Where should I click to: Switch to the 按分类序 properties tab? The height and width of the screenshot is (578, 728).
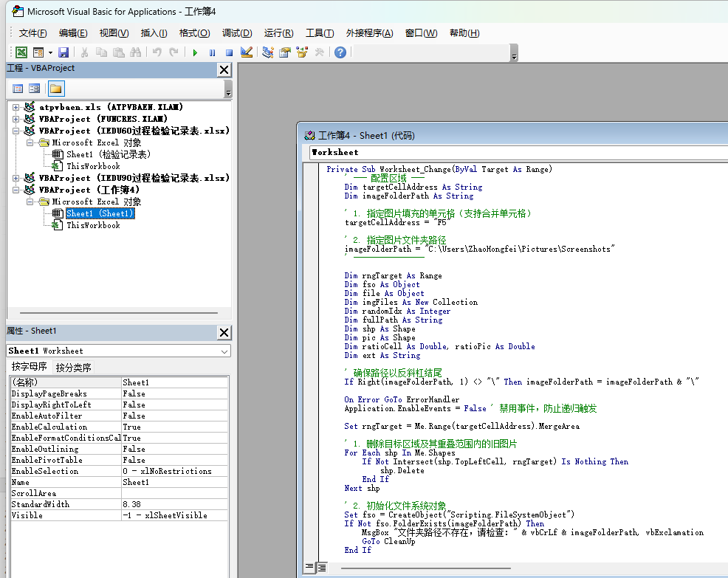[74, 367]
